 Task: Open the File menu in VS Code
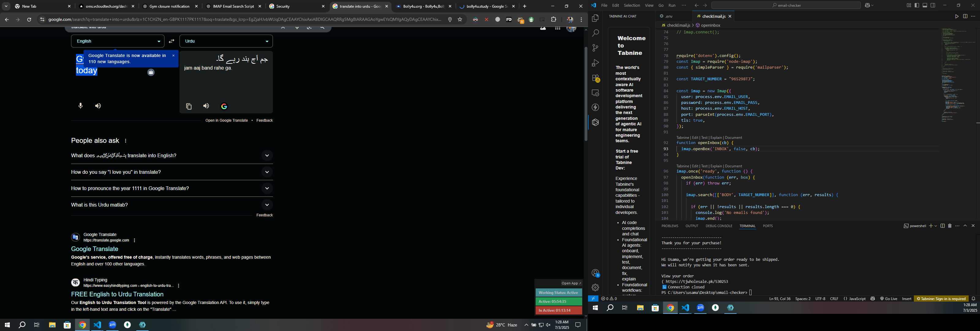coord(604,5)
